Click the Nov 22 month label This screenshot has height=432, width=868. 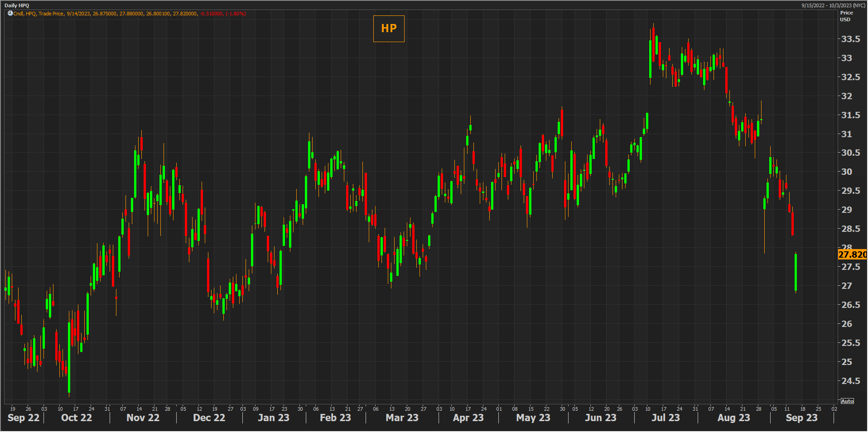pyautogui.click(x=143, y=418)
